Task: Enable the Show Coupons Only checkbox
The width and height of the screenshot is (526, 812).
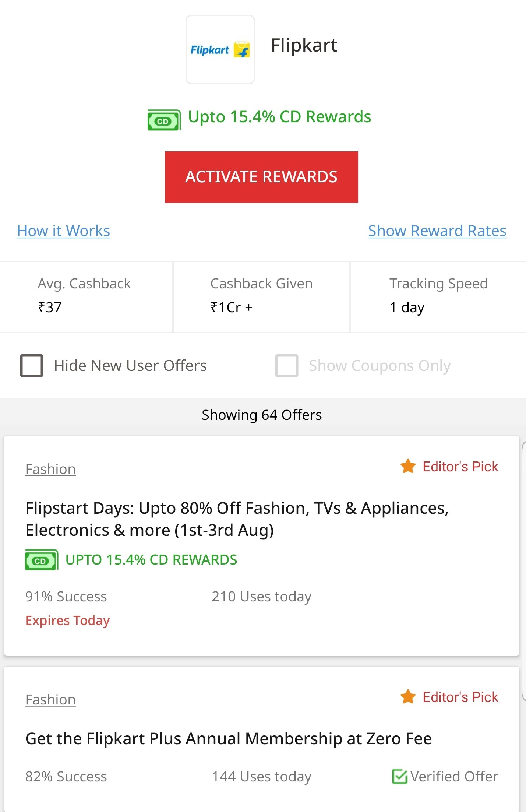Action: coord(286,366)
